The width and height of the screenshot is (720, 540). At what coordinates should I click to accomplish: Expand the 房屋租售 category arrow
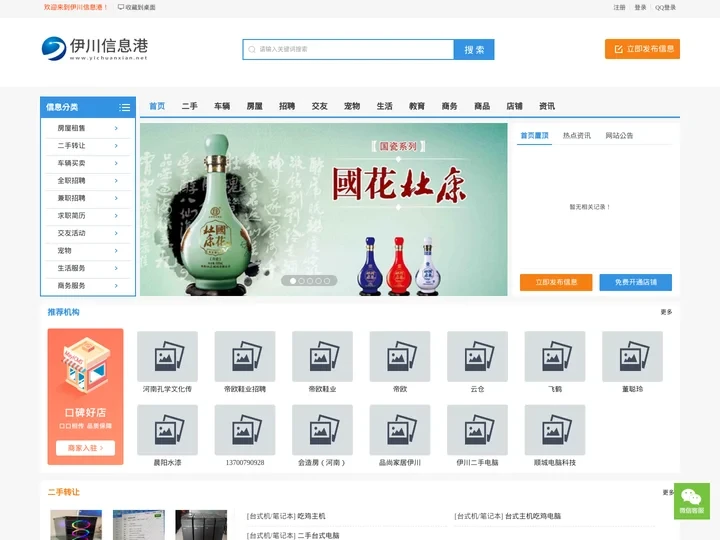(x=116, y=129)
